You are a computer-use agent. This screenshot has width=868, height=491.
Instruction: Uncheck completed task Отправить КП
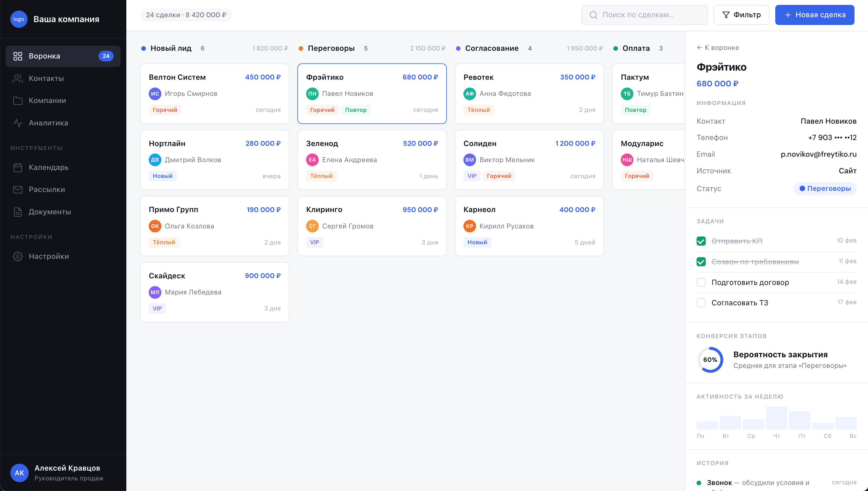702,241
